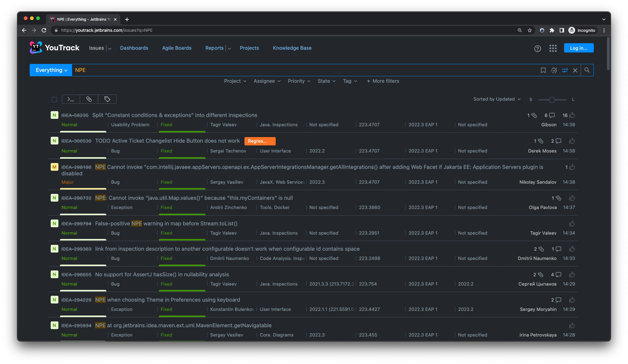Screen dimensions: 628x364
Task: Click the browser address bar URL
Action: pyautogui.click(x=107, y=30)
